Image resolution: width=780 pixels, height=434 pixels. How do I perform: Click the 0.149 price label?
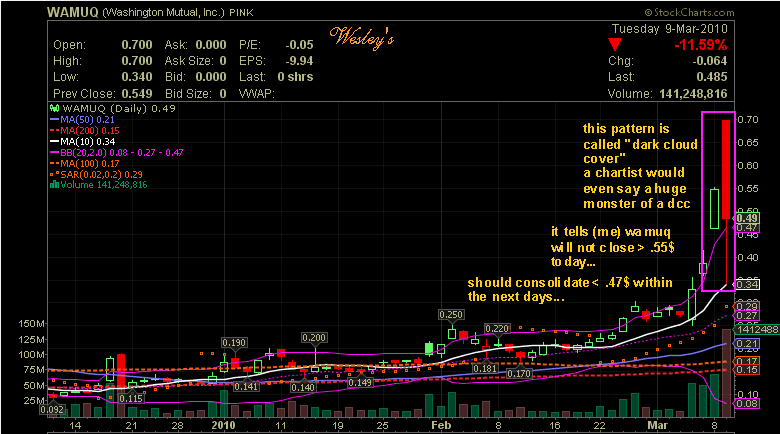(x=360, y=382)
